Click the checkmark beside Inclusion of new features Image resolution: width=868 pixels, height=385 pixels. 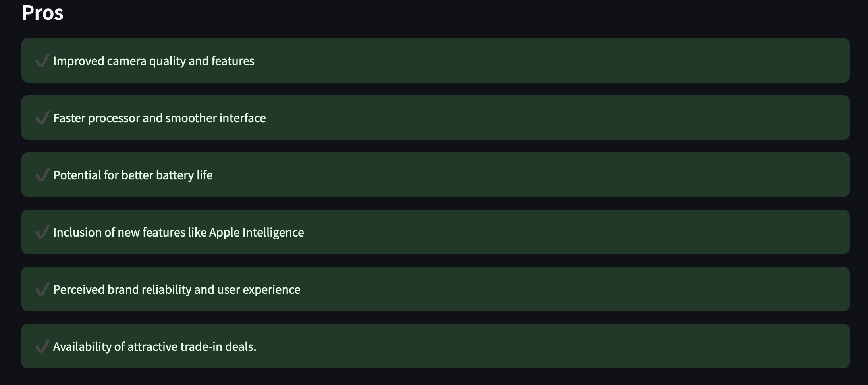(x=42, y=232)
